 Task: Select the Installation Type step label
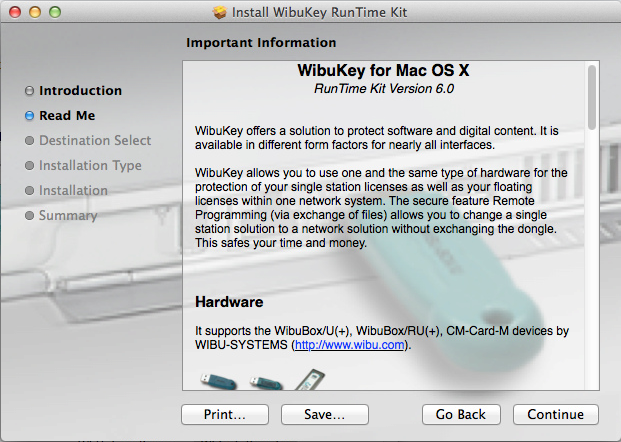(90, 166)
